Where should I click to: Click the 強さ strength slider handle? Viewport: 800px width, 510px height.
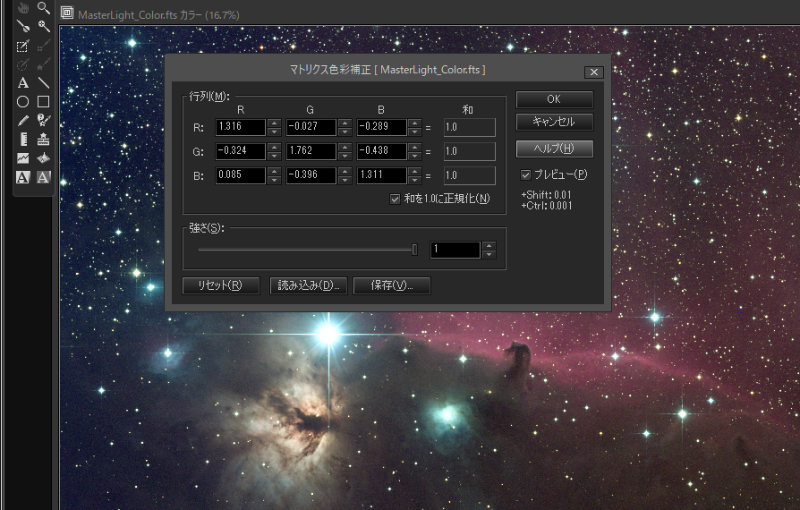(415, 250)
